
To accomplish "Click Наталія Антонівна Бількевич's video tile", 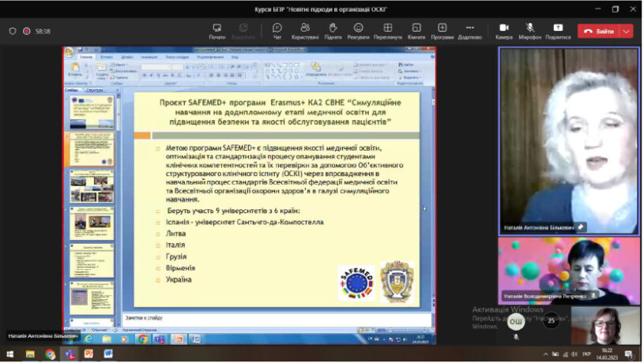I will click(x=568, y=140).
